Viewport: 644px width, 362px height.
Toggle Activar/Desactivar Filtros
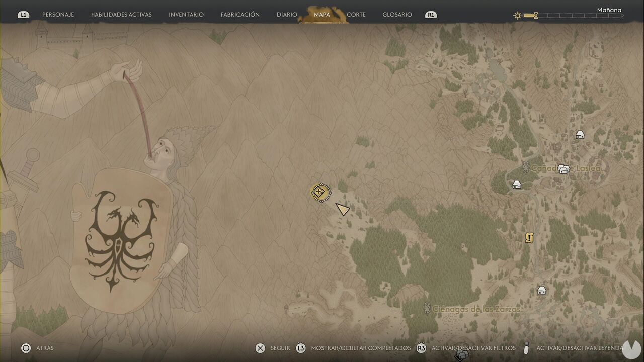click(473, 348)
